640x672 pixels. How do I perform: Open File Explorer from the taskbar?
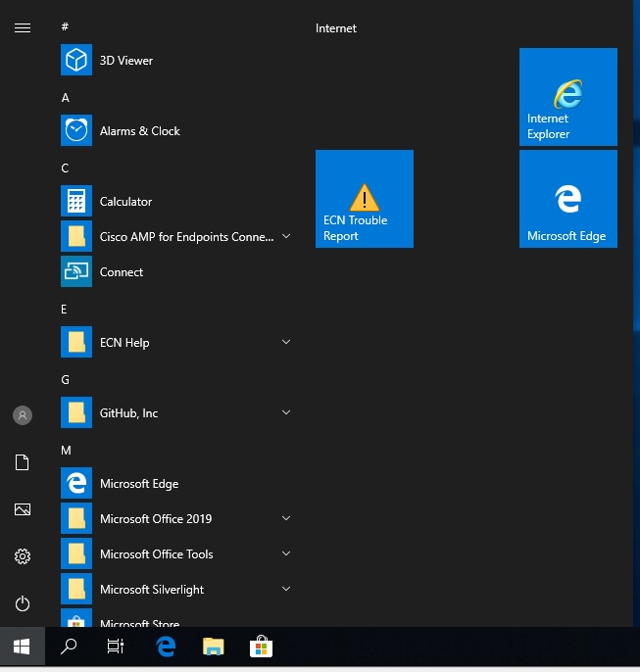coord(214,647)
